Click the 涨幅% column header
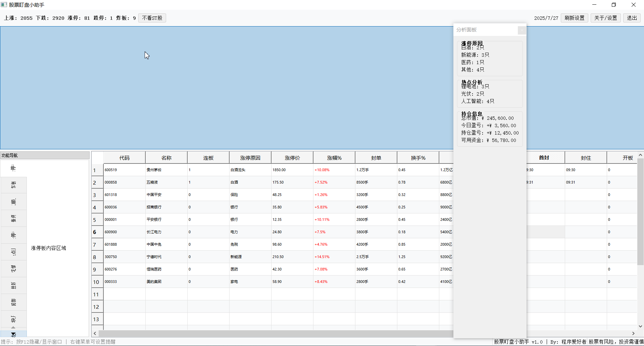Screen dimensions: 644x346 click(334, 158)
